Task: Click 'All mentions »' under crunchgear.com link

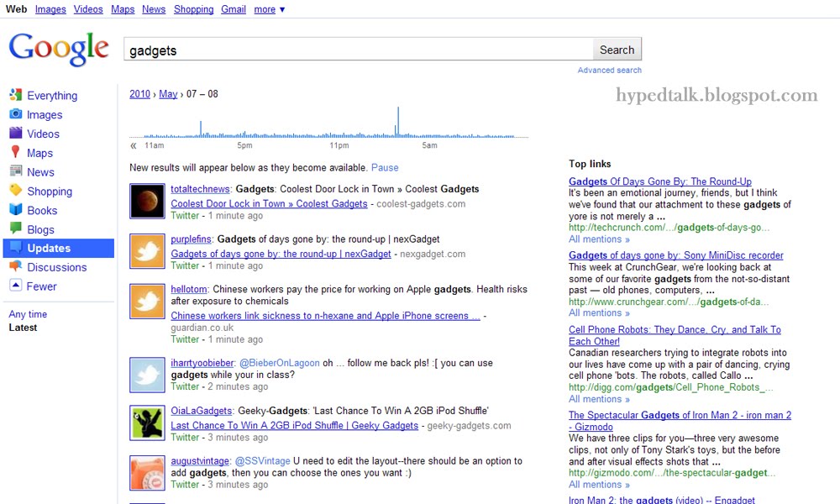Action: pyautogui.click(x=599, y=312)
